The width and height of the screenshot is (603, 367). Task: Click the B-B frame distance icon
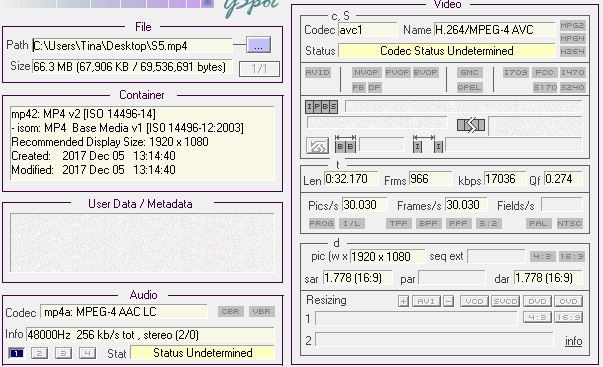(x=345, y=144)
